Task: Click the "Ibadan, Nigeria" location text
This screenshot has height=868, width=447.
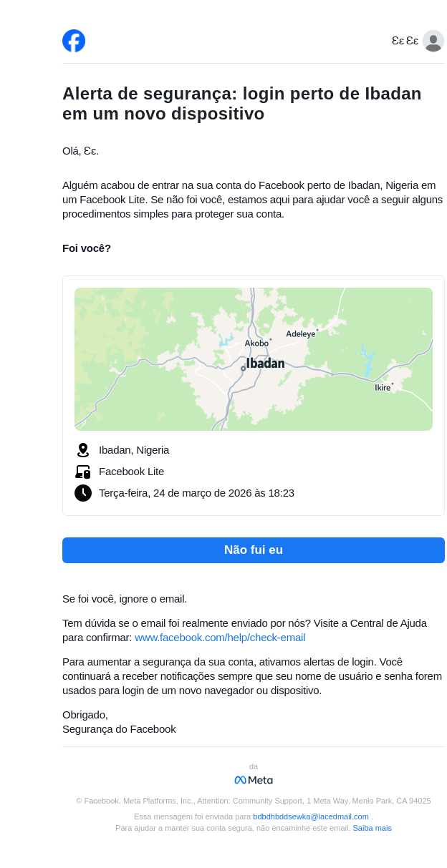Action: (x=134, y=450)
